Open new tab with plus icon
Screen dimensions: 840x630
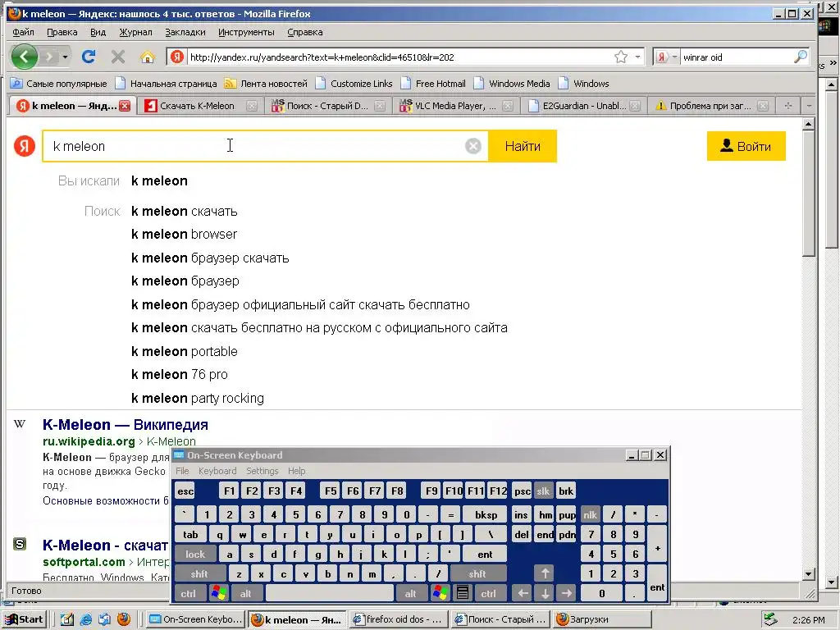tap(788, 106)
